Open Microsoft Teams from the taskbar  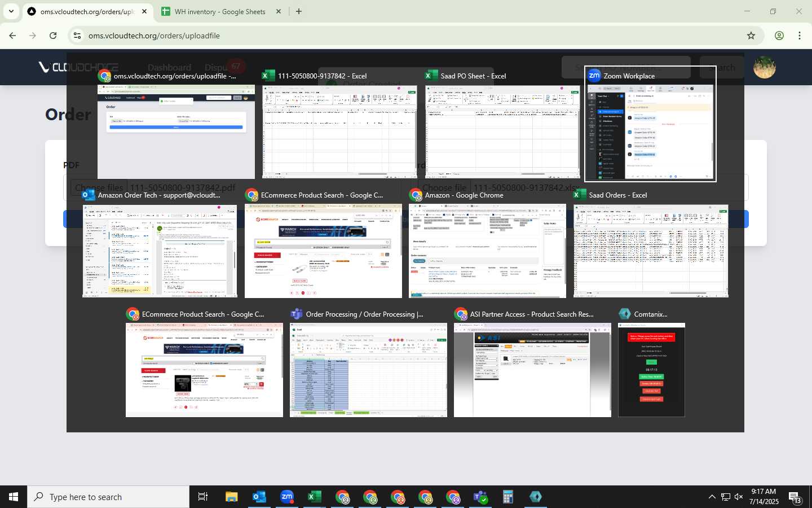[480, 497]
